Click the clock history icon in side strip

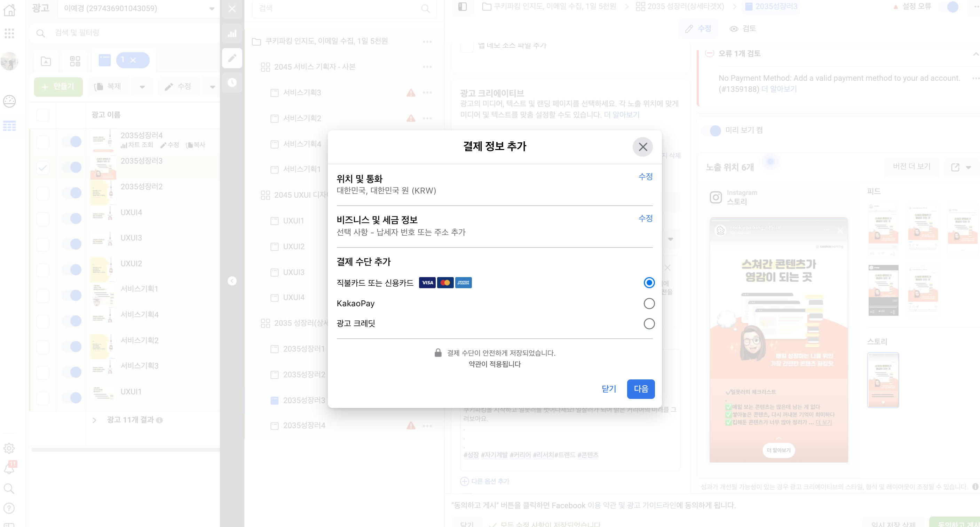tap(232, 82)
